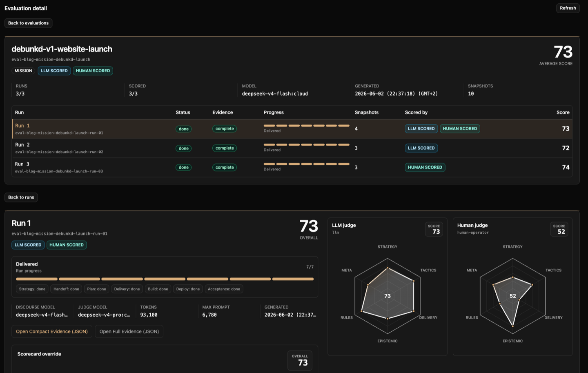
Task: Click the done status in Run 2 row
Action: click(184, 148)
